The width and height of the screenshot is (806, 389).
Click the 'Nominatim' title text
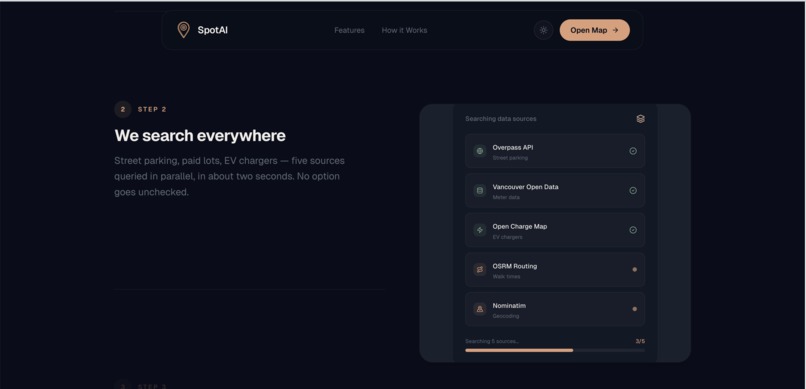click(x=509, y=306)
